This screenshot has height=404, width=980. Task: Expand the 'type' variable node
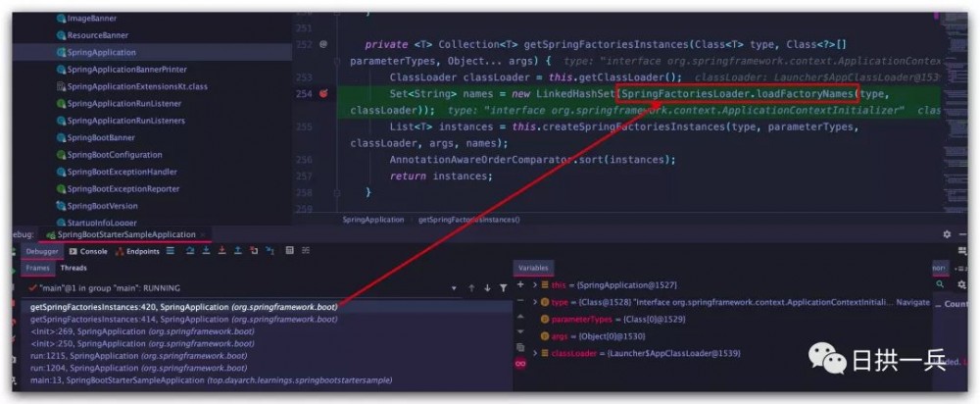[x=535, y=302]
